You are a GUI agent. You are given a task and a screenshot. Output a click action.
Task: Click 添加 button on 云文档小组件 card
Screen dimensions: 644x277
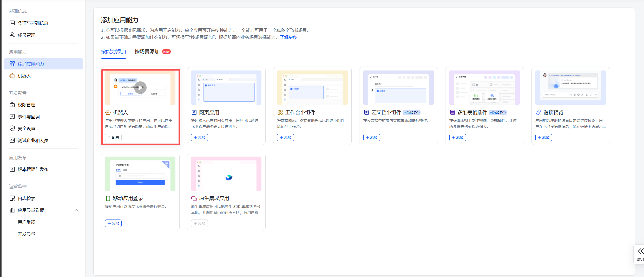point(371,137)
